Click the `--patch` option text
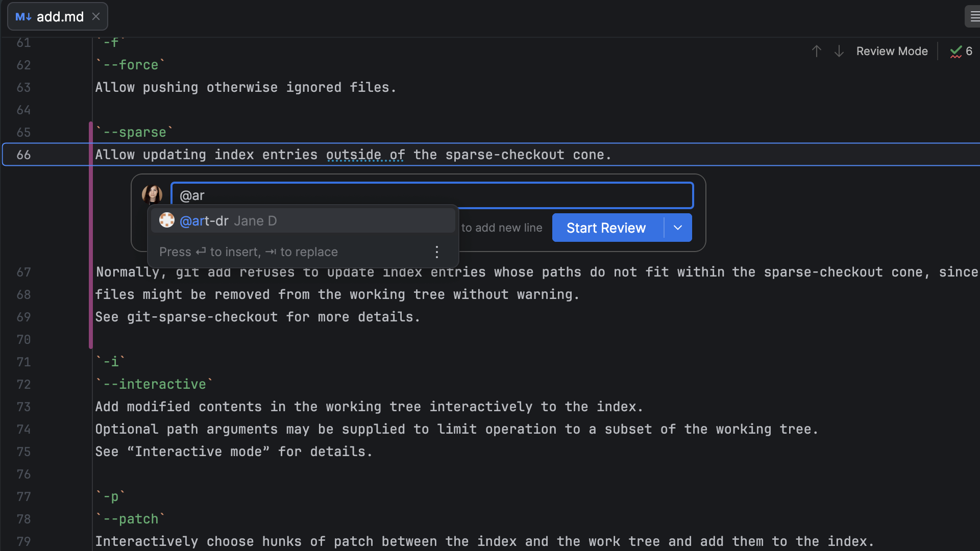 [x=131, y=519]
